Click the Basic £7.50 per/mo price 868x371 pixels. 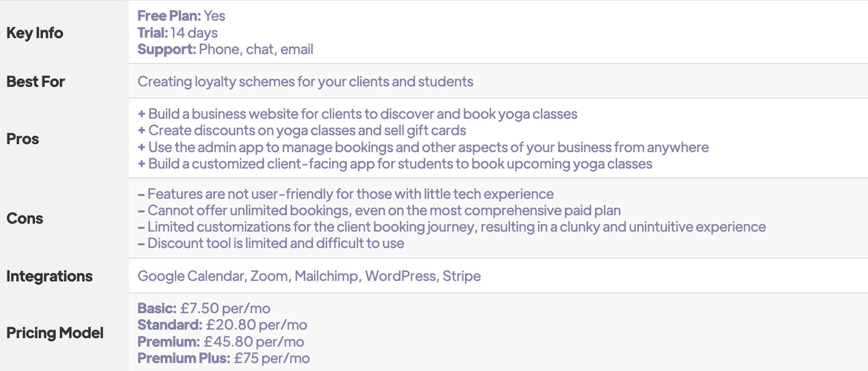[204, 308]
